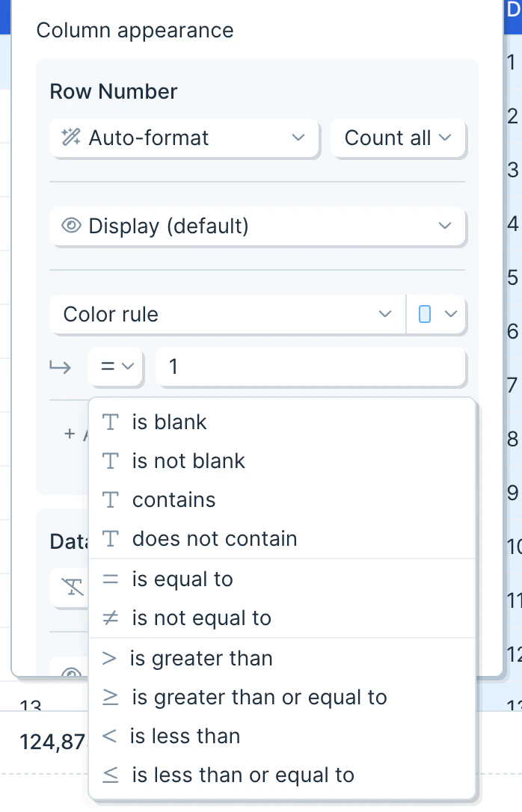Click the arrow icon before the operator selector
522x812 pixels.
pyautogui.click(x=61, y=366)
